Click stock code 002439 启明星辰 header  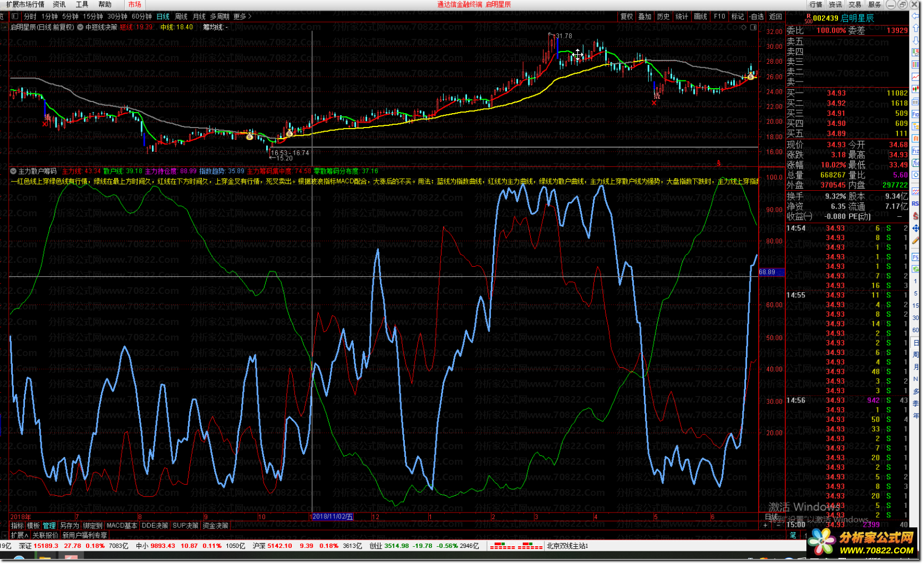pos(844,18)
